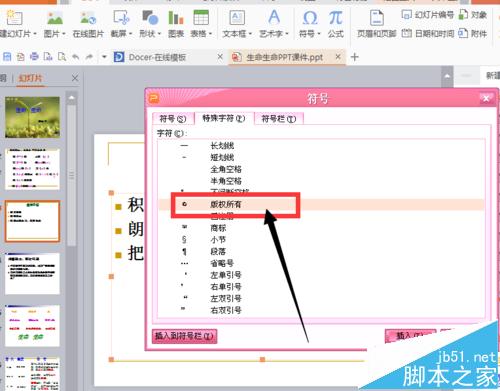Click the thumbnail panel vertical scrollbar

pos(72,176)
